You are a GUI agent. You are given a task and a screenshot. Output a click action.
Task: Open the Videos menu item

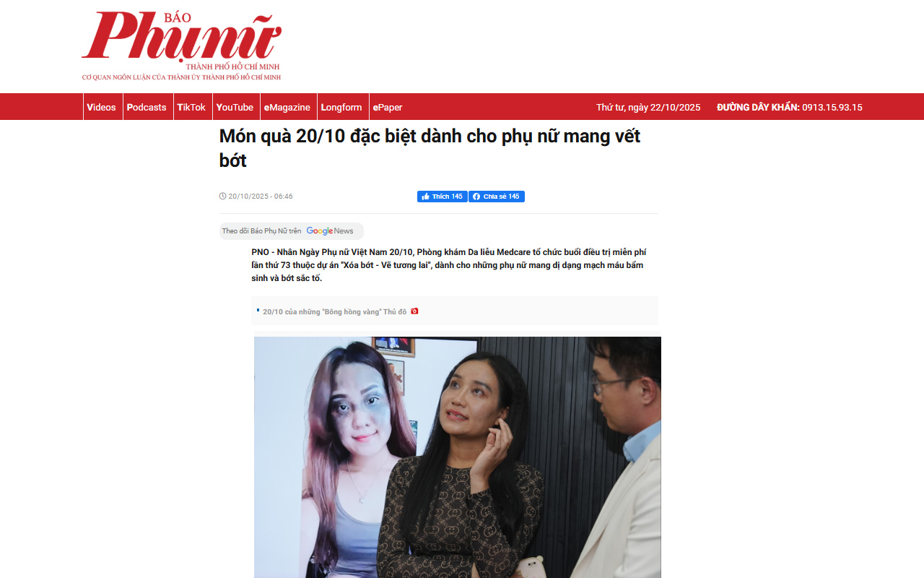[101, 107]
